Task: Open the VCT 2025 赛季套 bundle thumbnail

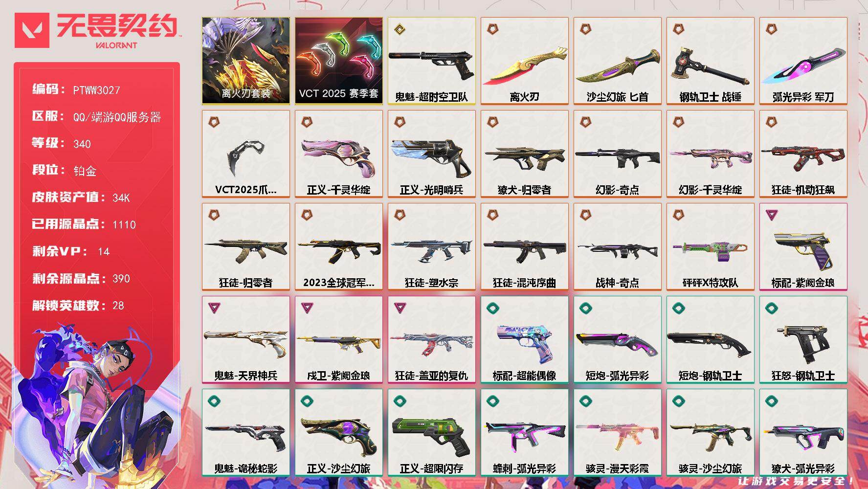Action: click(338, 61)
